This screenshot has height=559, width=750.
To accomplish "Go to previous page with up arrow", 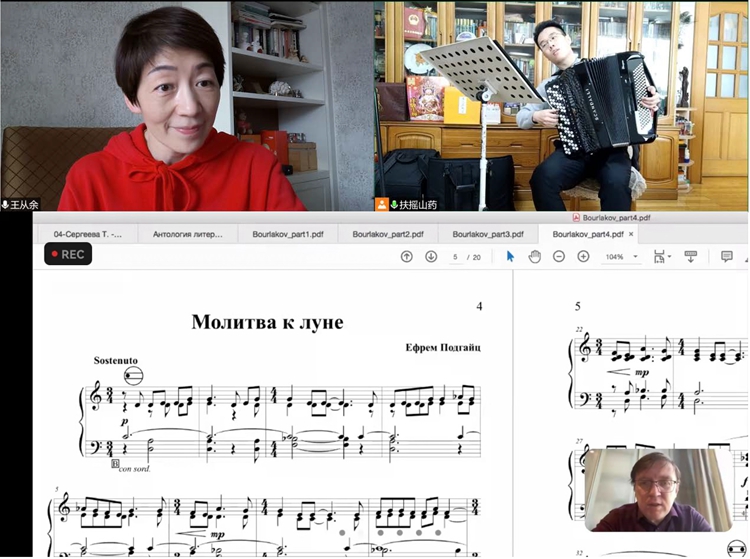I will coord(406,257).
